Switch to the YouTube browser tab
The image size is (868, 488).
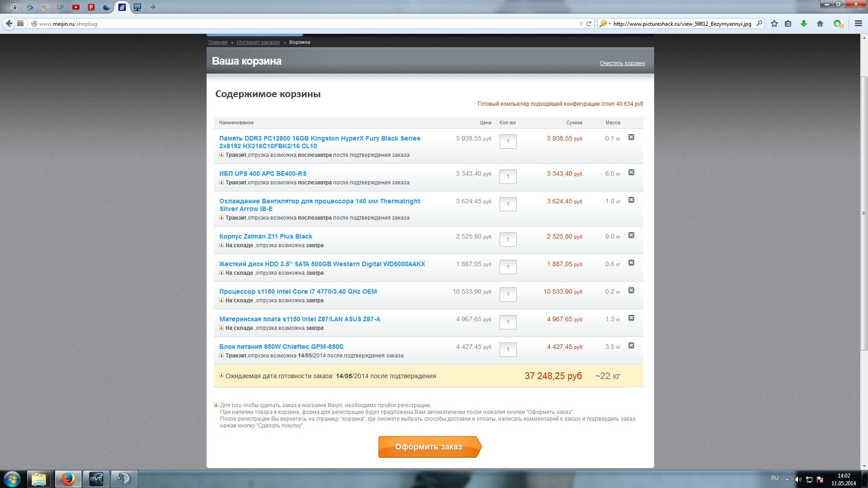click(x=76, y=7)
